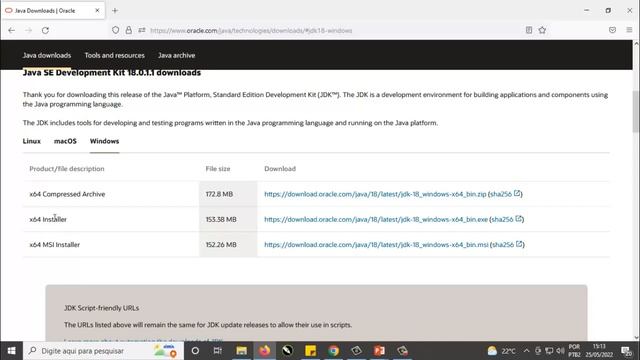Click the 'Download' column header
Screen dimensions: 640x360
point(280,169)
